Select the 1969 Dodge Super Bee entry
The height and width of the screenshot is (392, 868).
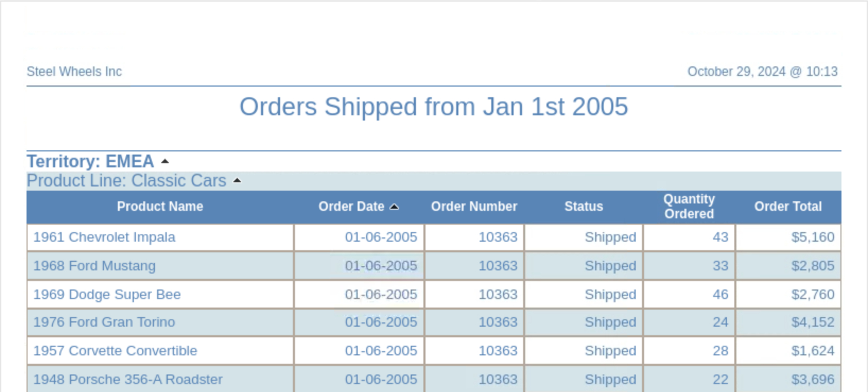point(107,294)
